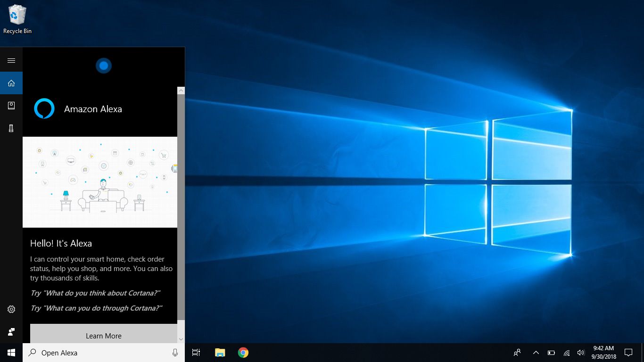Click the 'I can control your smart home' paragraph
The height and width of the screenshot is (362, 644).
[x=101, y=269]
